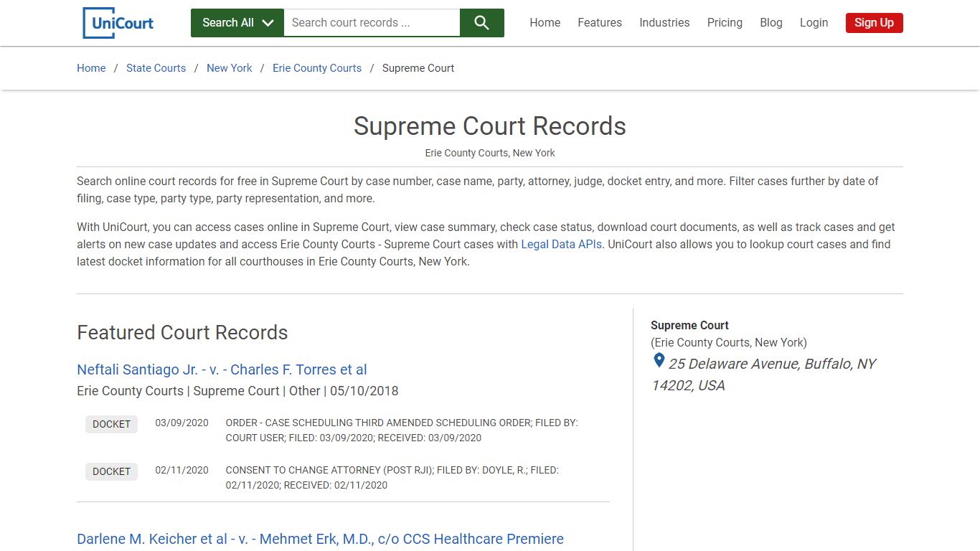Viewport: 980px width, 551px height.
Task: Click the Supreme Court breadcrumb text
Action: pyautogui.click(x=418, y=68)
